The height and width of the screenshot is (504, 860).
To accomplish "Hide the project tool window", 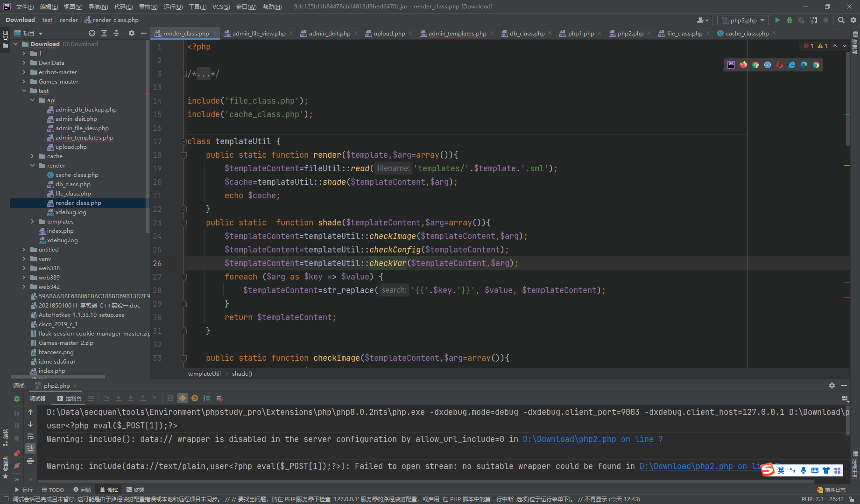I will click(x=144, y=33).
